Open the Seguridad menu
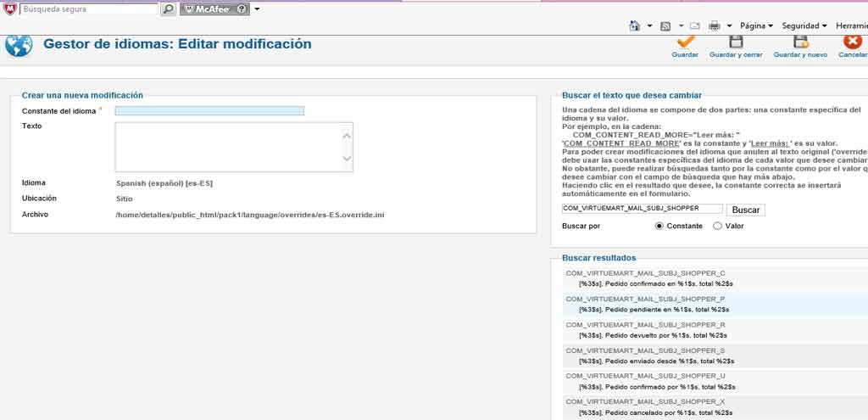 tap(804, 26)
